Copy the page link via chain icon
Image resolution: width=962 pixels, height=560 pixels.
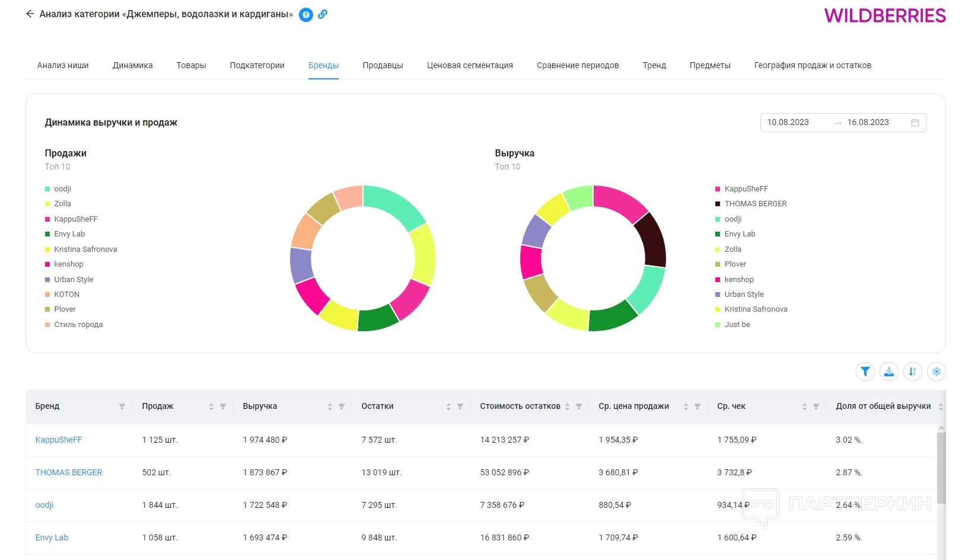[x=323, y=14]
